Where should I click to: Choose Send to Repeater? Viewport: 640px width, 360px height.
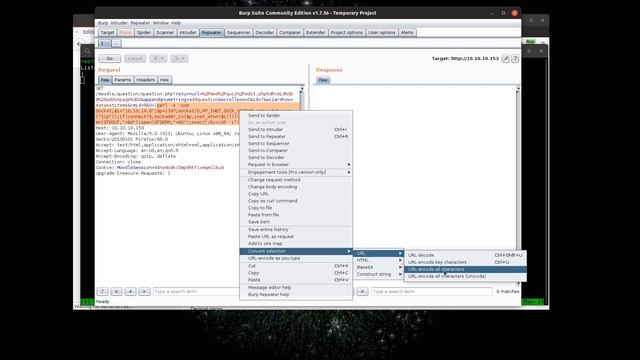coord(296,136)
